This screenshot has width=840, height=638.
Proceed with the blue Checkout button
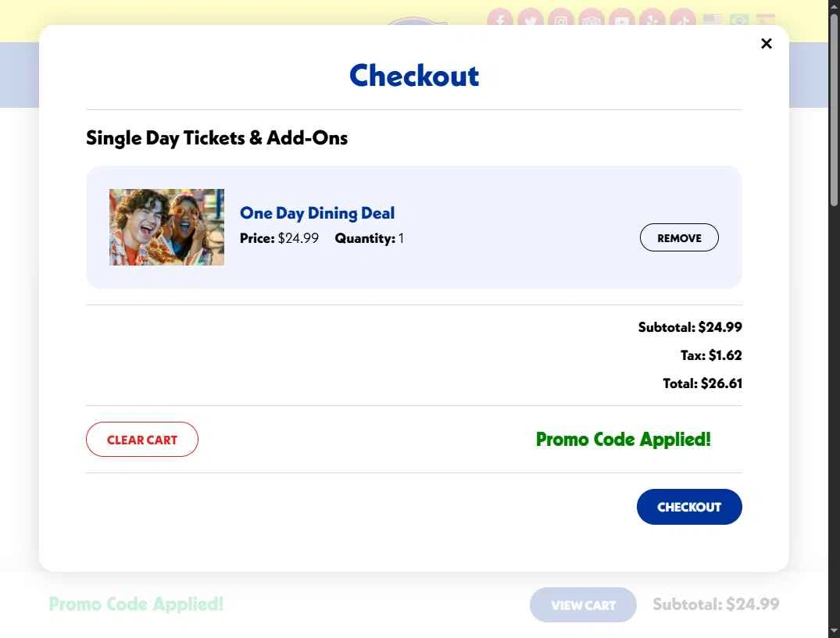point(689,506)
